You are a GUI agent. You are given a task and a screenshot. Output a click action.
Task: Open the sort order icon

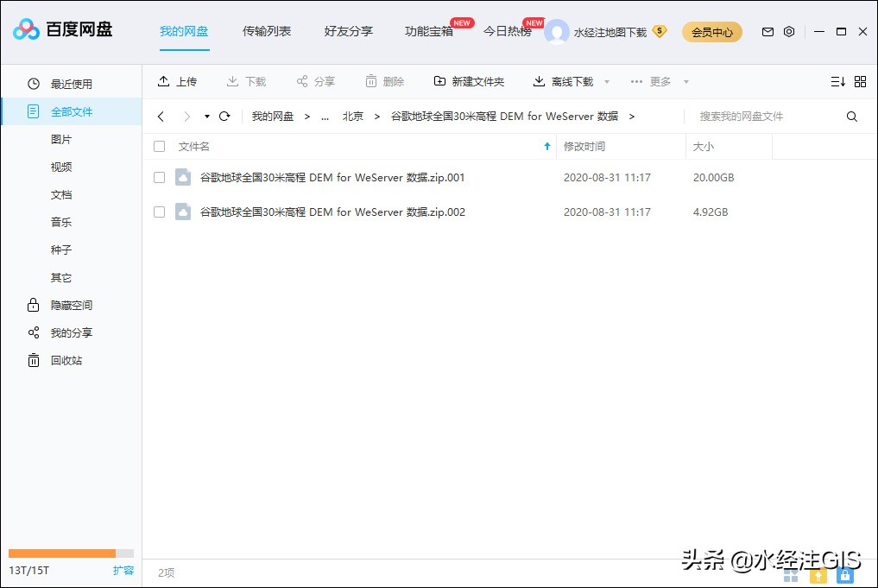click(x=837, y=82)
